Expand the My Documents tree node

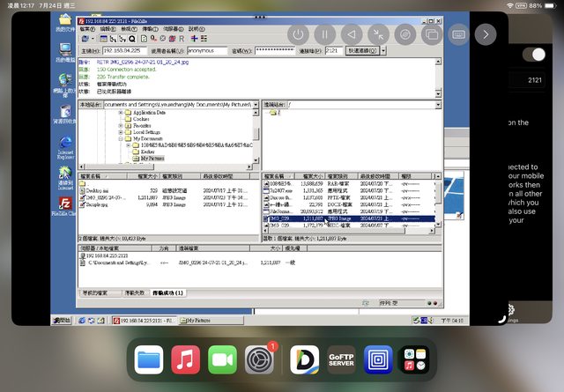120,138
